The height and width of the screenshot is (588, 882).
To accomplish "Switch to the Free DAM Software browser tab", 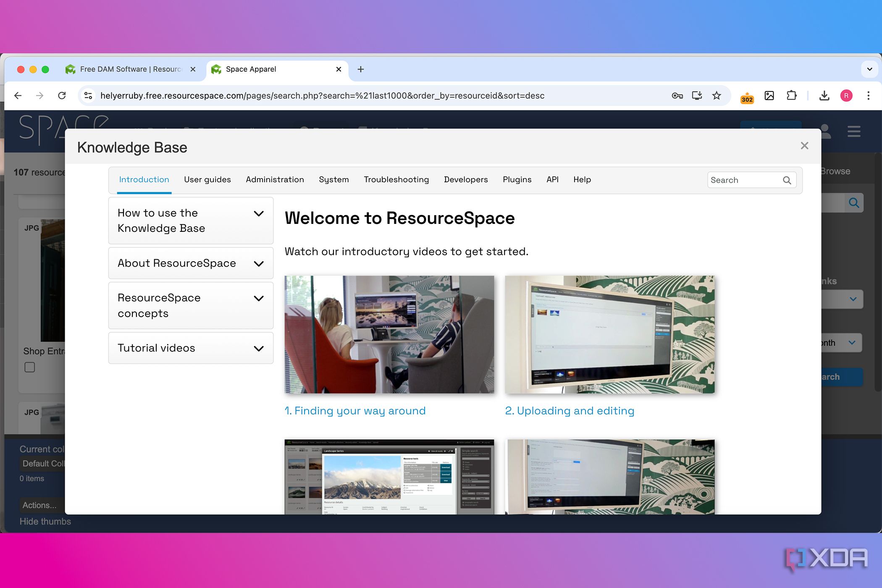I will point(131,69).
